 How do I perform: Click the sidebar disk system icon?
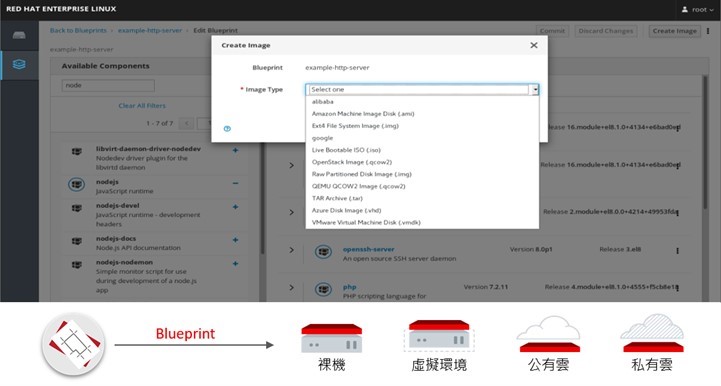point(19,35)
